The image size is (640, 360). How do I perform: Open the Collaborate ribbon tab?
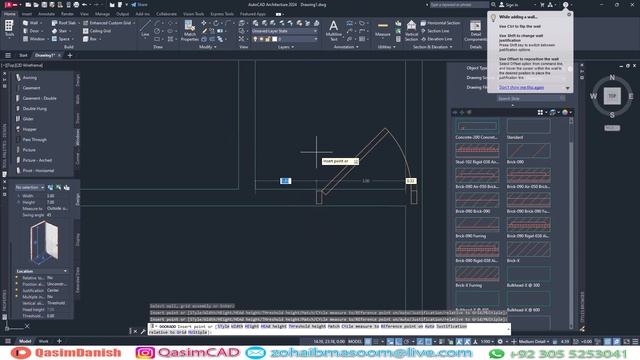click(x=166, y=14)
